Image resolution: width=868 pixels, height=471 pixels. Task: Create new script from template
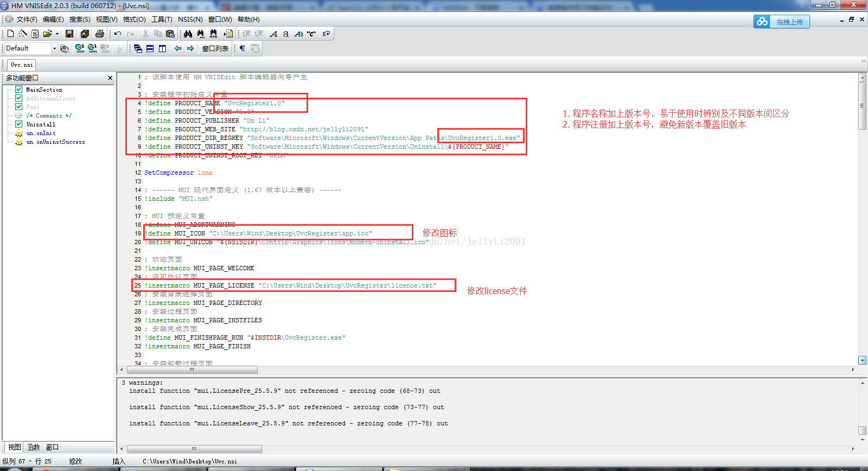tap(35, 34)
